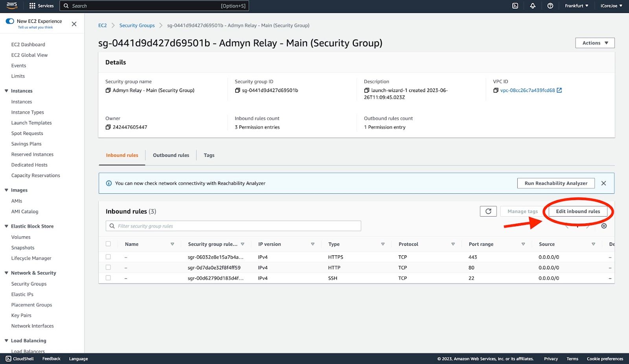Open inbound rules table preferences gear
This screenshot has height=364, width=629.
(x=604, y=226)
